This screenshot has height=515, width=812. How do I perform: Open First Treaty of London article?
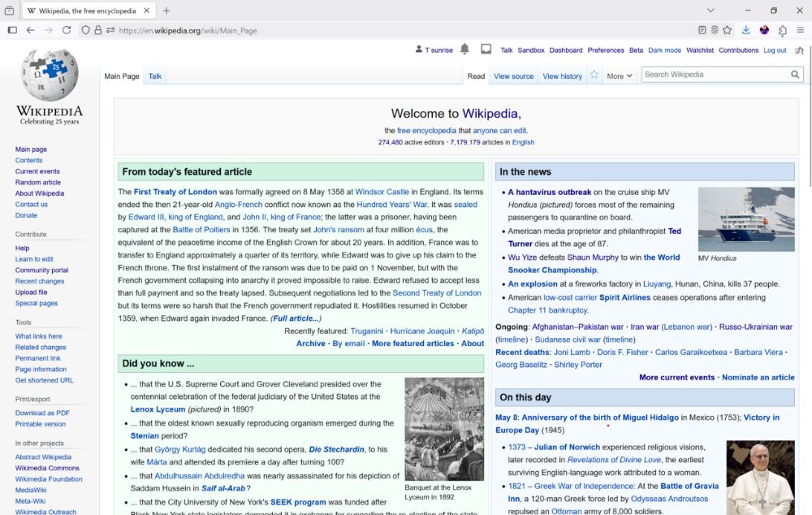(x=175, y=192)
